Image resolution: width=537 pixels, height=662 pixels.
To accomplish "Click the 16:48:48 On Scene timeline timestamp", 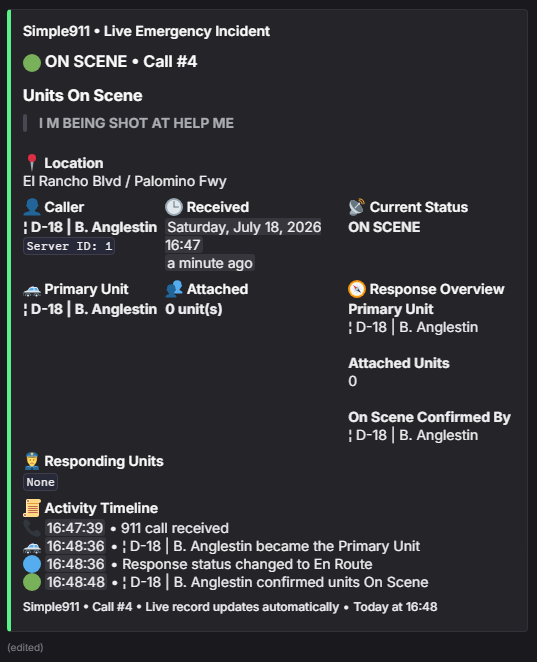I will [76, 582].
